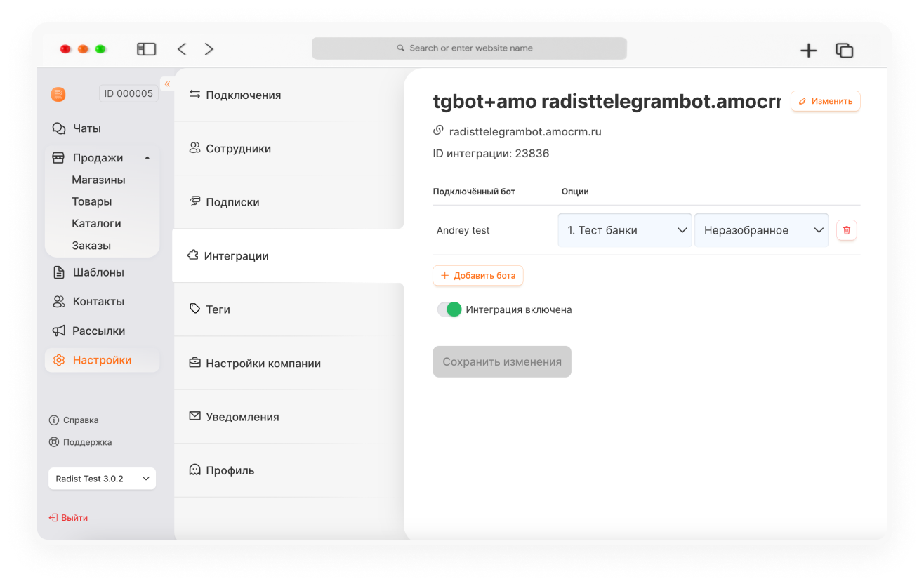Click the megaphone icon next to Рассылки
The width and height of the screenshot is (924, 586).
59,331
